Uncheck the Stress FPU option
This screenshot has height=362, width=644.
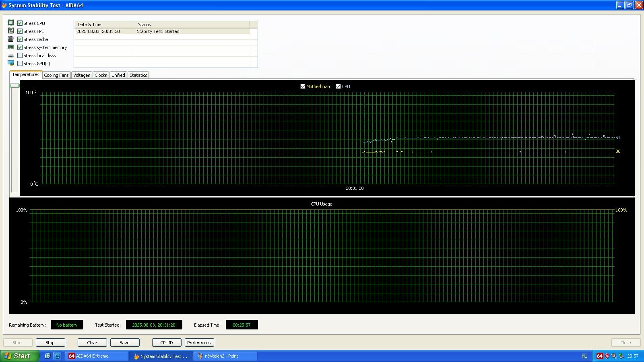[x=20, y=31]
